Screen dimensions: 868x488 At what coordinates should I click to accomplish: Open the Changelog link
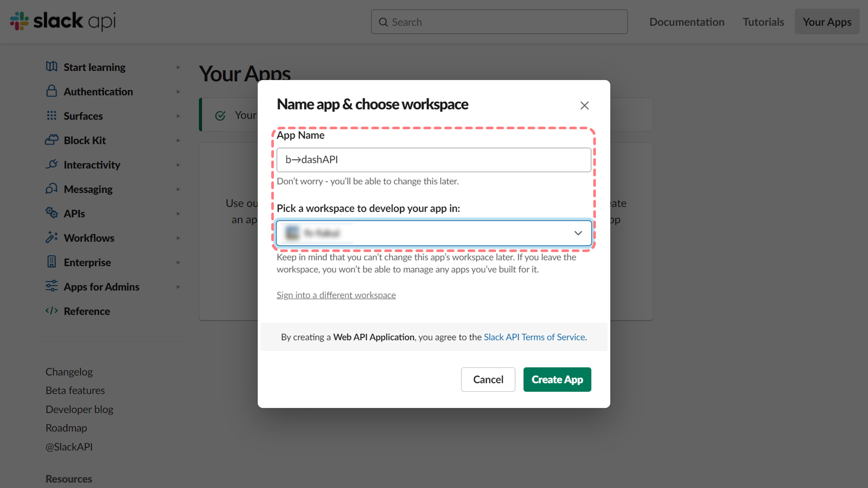pyautogui.click(x=69, y=372)
